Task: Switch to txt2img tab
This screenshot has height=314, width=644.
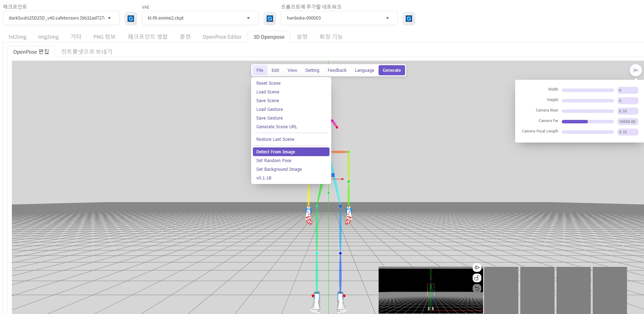Action: (17, 37)
